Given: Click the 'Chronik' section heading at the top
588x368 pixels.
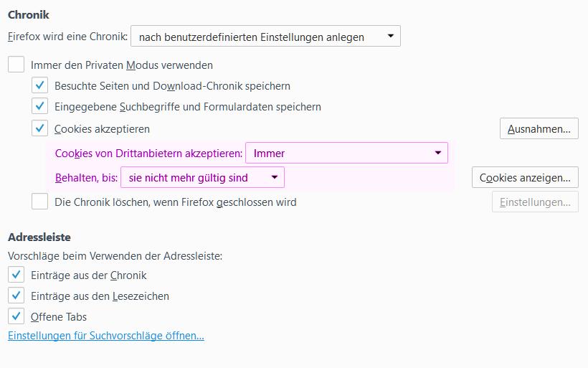Looking at the screenshot, I should [x=29, y=14].
